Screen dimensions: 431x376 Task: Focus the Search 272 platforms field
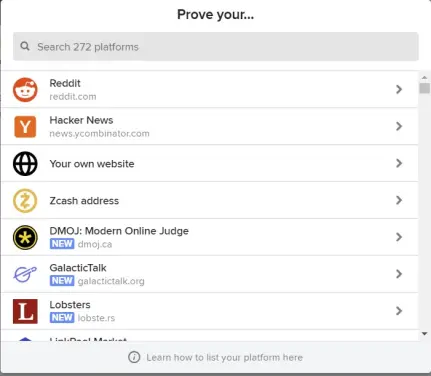(216, 47)
